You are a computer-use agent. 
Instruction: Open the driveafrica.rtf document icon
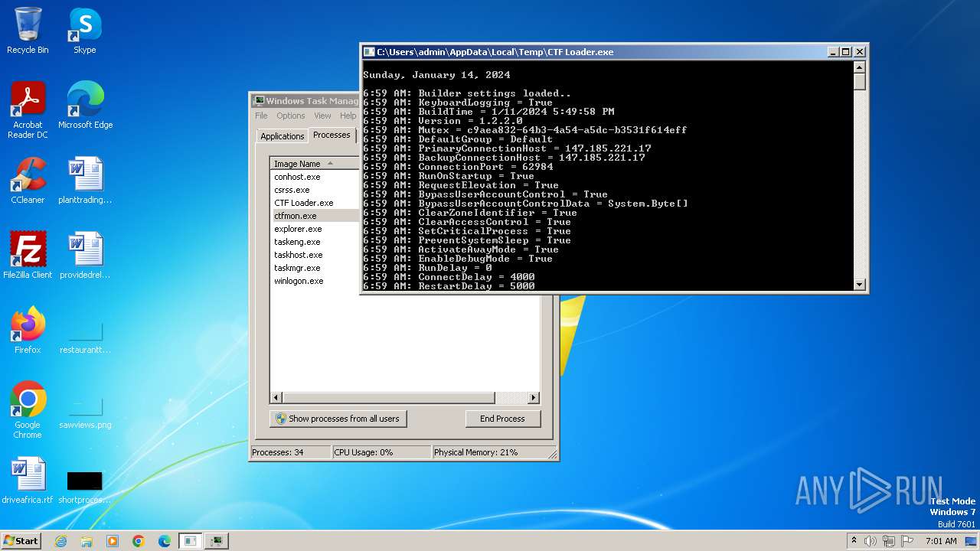(28, 481)
